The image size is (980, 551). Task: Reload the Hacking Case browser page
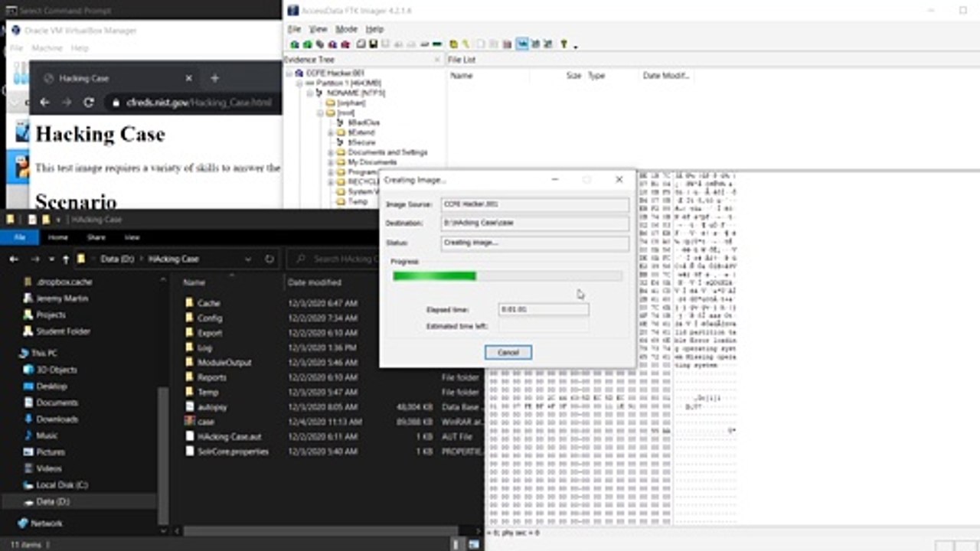pos(89,102)
